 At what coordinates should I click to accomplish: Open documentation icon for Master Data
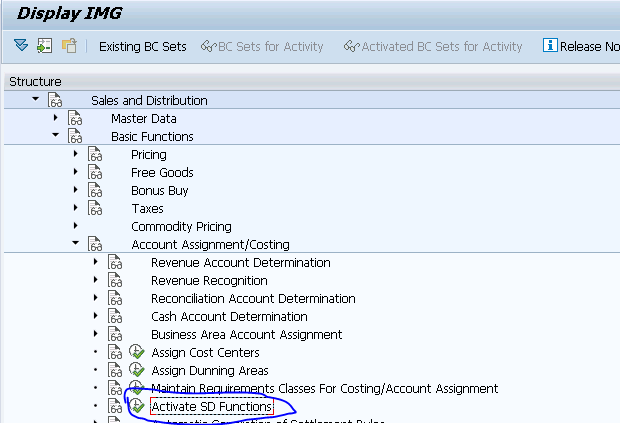tap(76, 119)
